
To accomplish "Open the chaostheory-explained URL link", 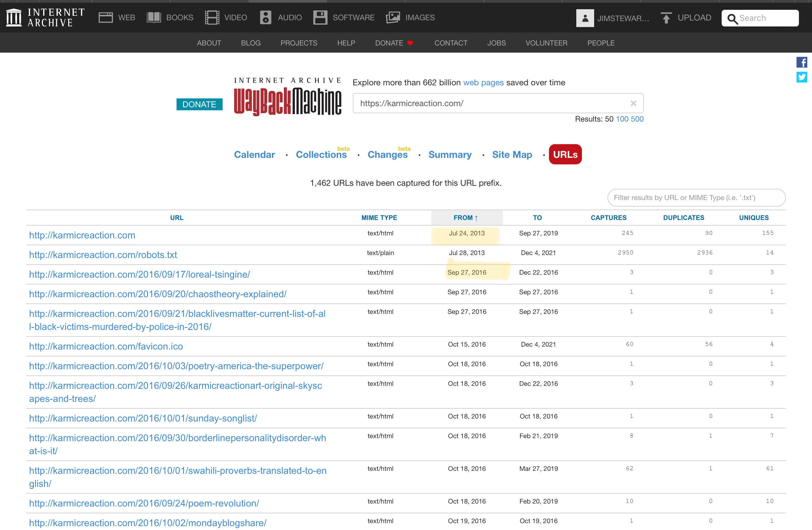I will 158,294.
